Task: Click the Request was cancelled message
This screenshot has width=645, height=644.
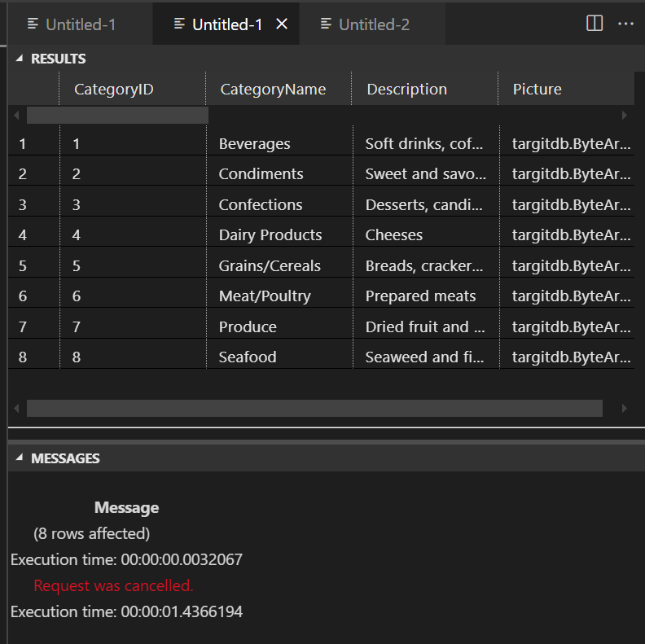Action: click(113, 585)
